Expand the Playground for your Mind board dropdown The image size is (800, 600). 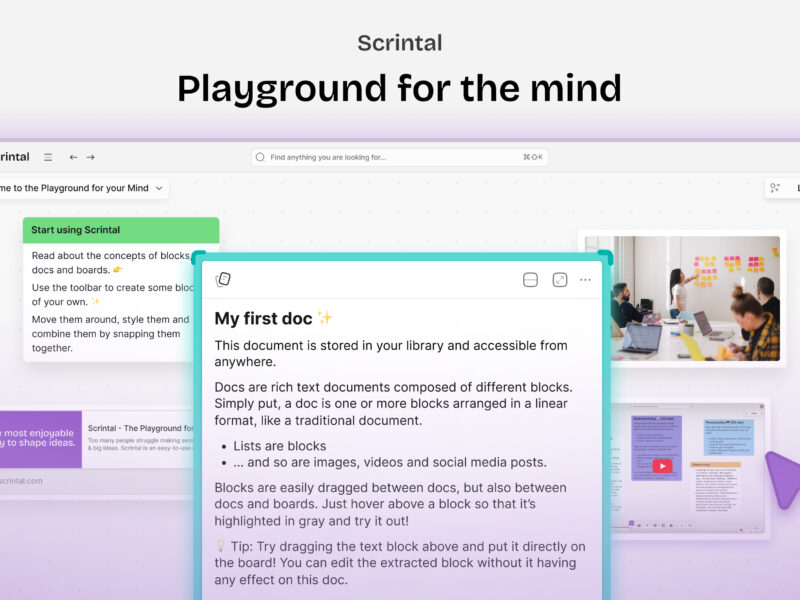click(x=159, y=188)
